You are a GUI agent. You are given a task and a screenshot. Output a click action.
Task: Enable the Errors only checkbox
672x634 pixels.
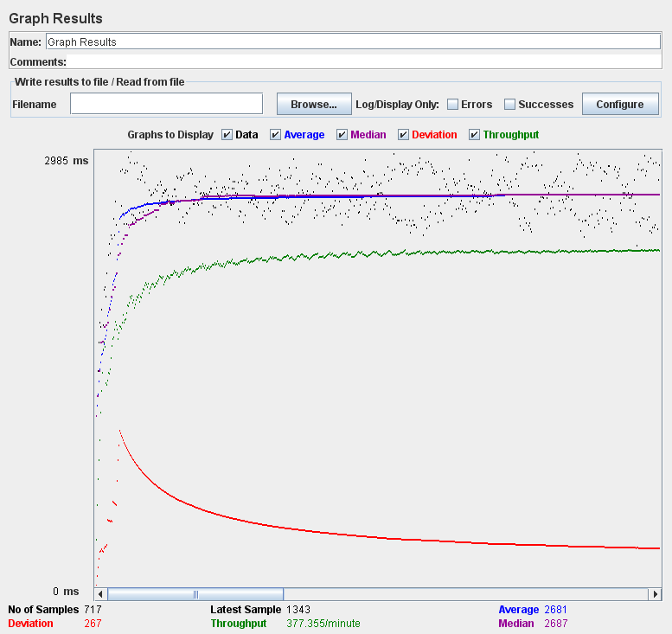(x=452, y=104)
